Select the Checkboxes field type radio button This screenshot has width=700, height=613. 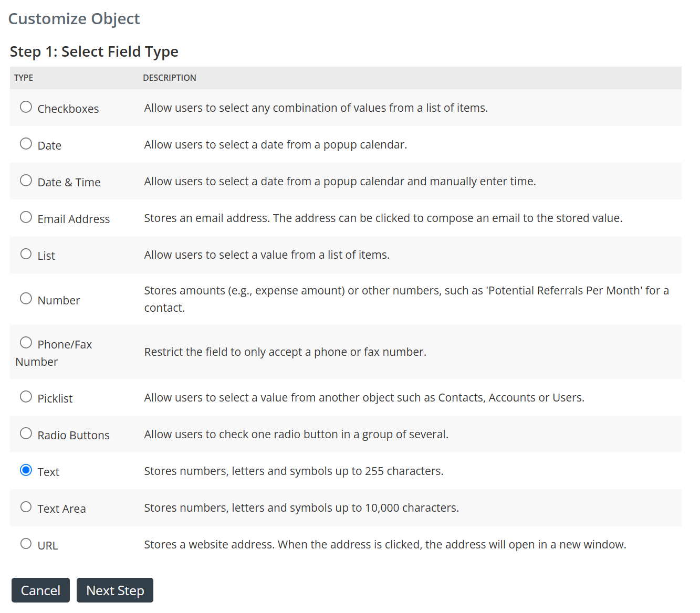pyautogui.click(x=26, y=107)
